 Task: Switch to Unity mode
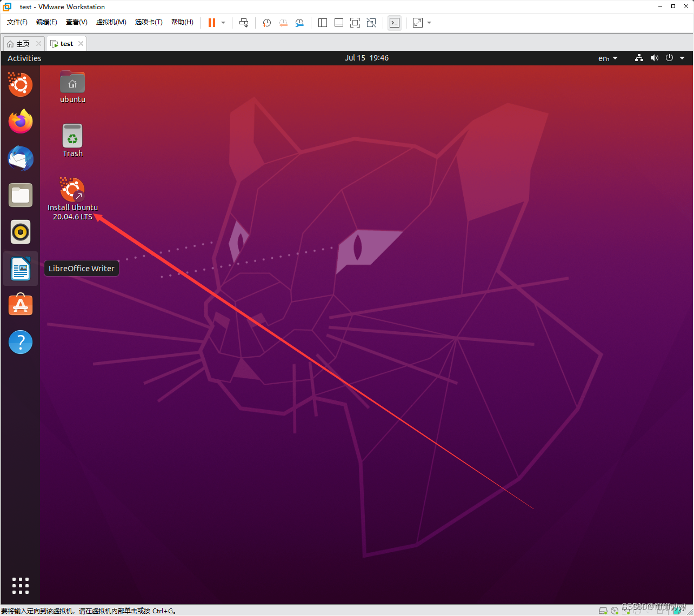coord(371,23)
